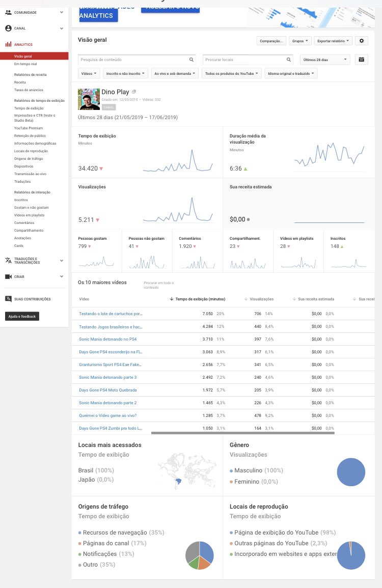
Task: Click the Locais de reprodução pie chart
Action: pos(351,555)
